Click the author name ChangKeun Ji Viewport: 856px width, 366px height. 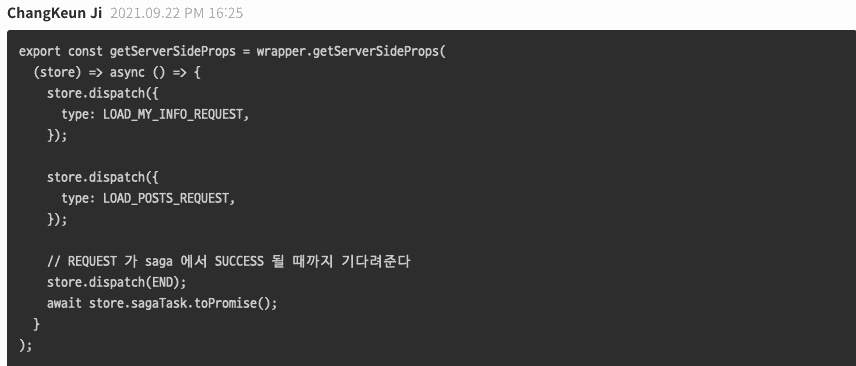(x=55, y=13)
